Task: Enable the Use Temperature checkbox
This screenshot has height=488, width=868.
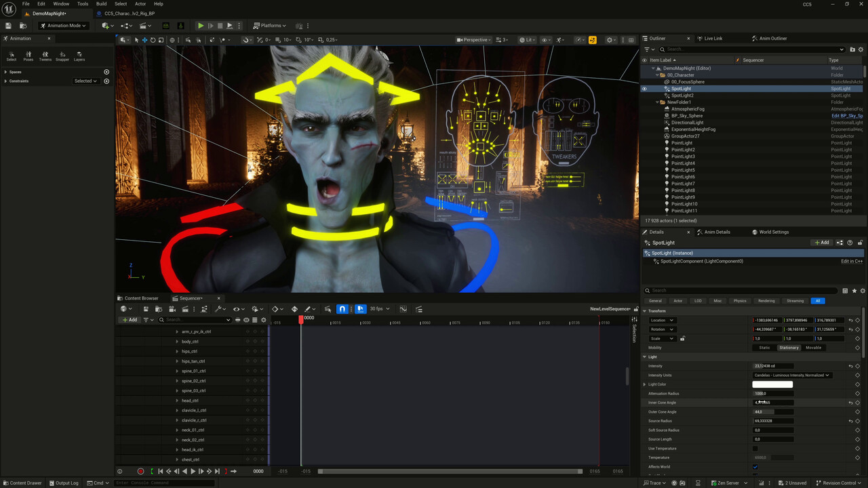Action: (755, 449)
